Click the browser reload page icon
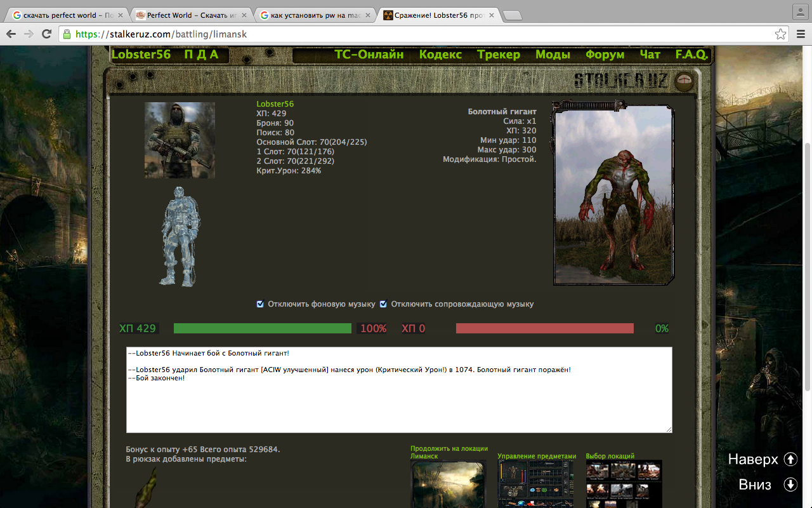Viewport: 812px width, 508px height. coord(46,34)
